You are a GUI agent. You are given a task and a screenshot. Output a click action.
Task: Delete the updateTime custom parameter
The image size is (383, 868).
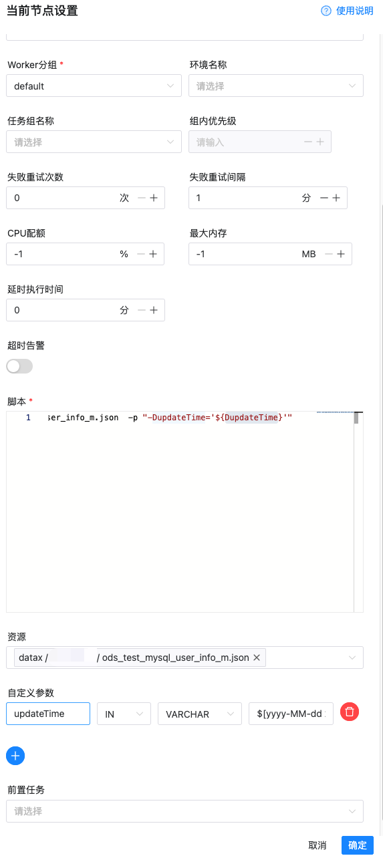[350, 712]
